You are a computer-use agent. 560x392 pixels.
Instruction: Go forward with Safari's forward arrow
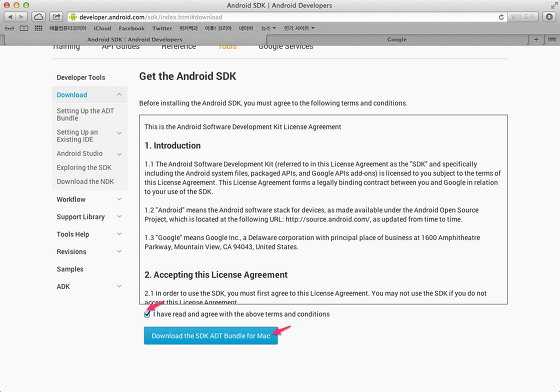click(21, 17)
